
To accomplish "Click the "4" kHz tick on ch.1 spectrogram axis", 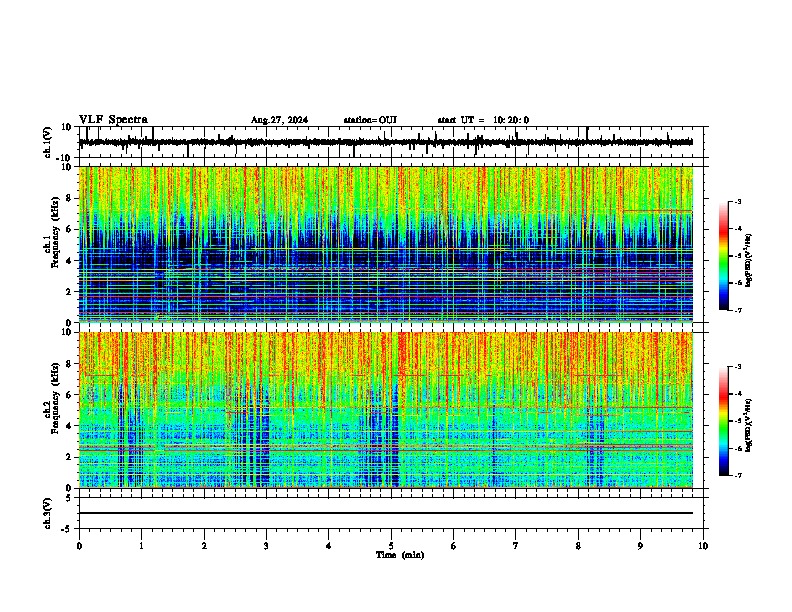I will coord(69,261).
